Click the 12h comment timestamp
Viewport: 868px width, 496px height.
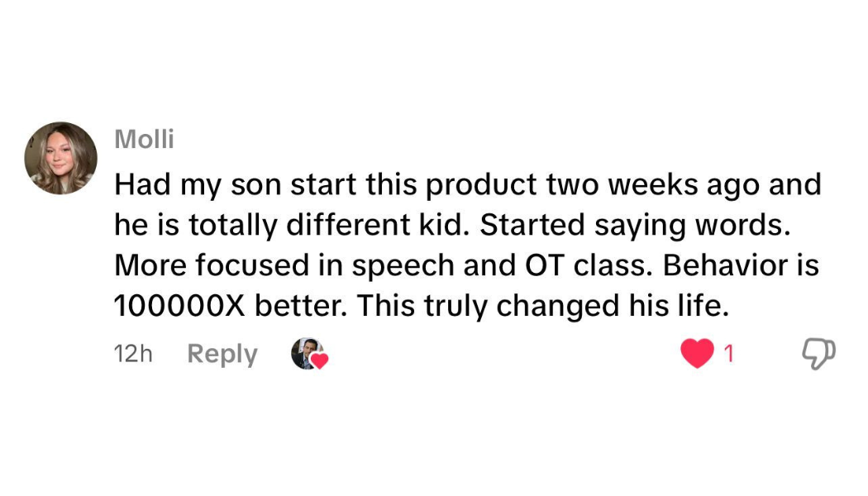pos(133,354)
